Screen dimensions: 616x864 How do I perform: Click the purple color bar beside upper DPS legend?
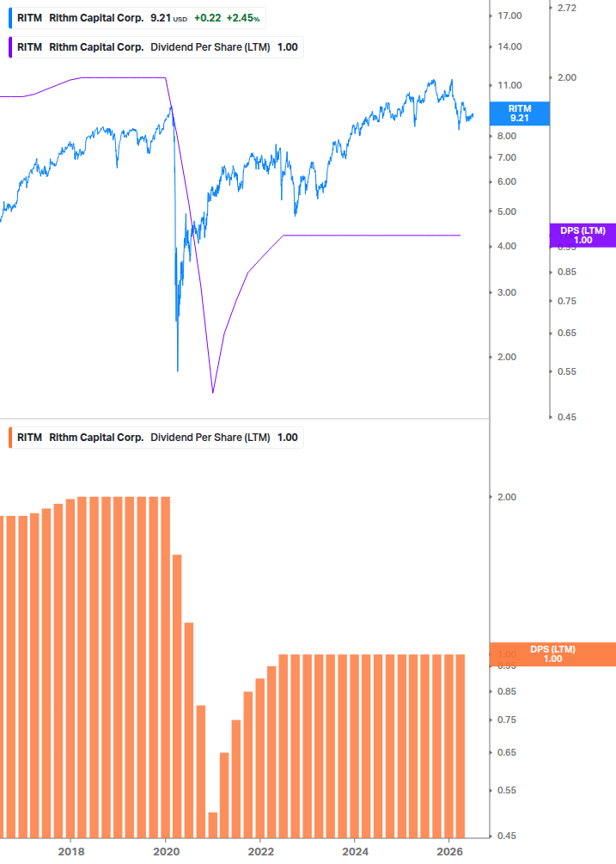click(x=10, y=47)
